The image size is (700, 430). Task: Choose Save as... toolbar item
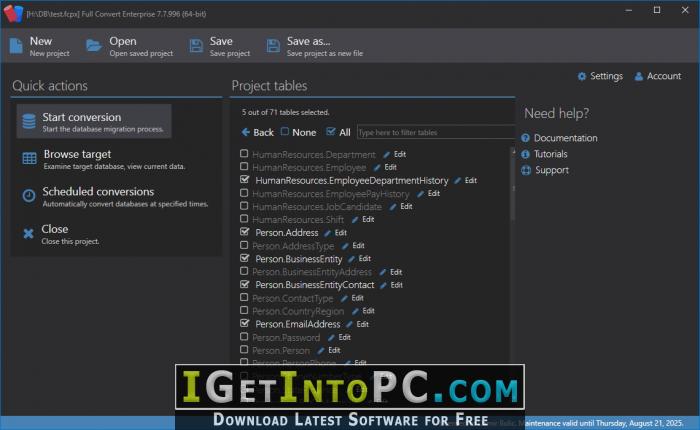tap(315, 46)
